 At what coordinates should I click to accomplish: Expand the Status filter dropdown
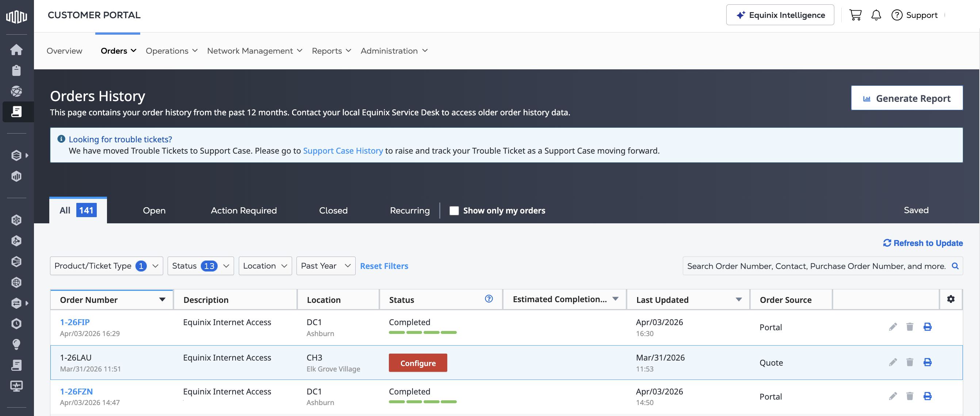(200, 266)
